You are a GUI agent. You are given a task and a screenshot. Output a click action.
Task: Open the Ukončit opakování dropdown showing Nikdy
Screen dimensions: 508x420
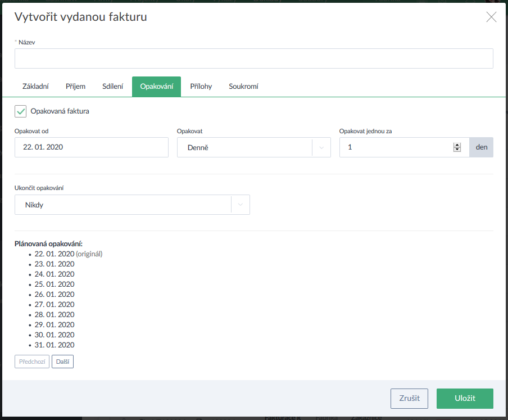pos(123,205)
